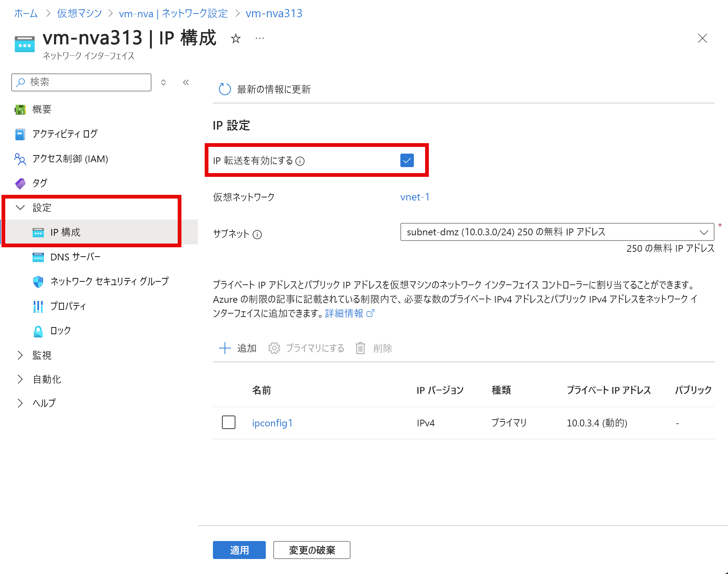Click the refresh circular arrow icon
The image size is (728, 574).
tap(225, 89)
